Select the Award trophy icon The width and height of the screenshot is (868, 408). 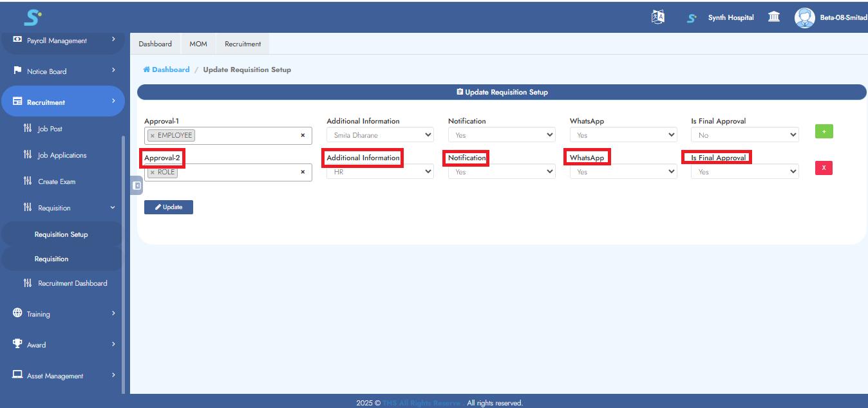point(18,344)
